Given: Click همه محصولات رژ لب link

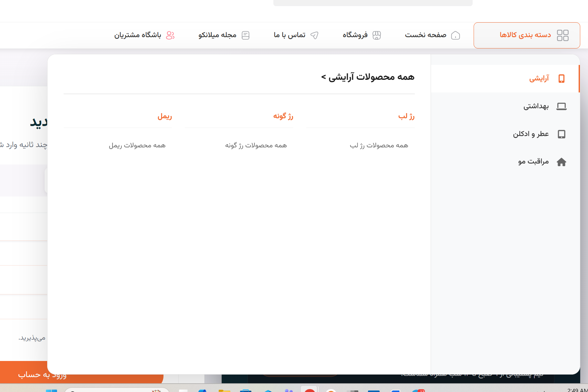Looking at the screenshot, I should (x=379, y=145).
